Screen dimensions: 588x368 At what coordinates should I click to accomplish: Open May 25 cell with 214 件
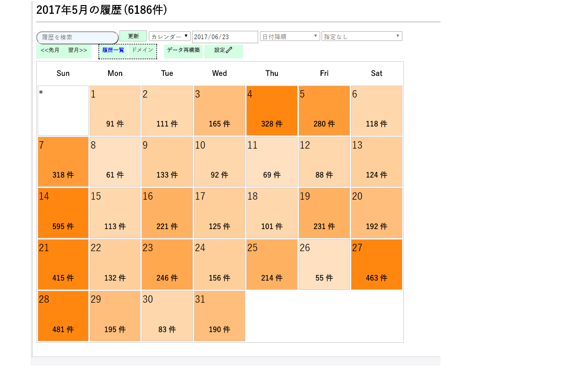[x=272, y=264]
